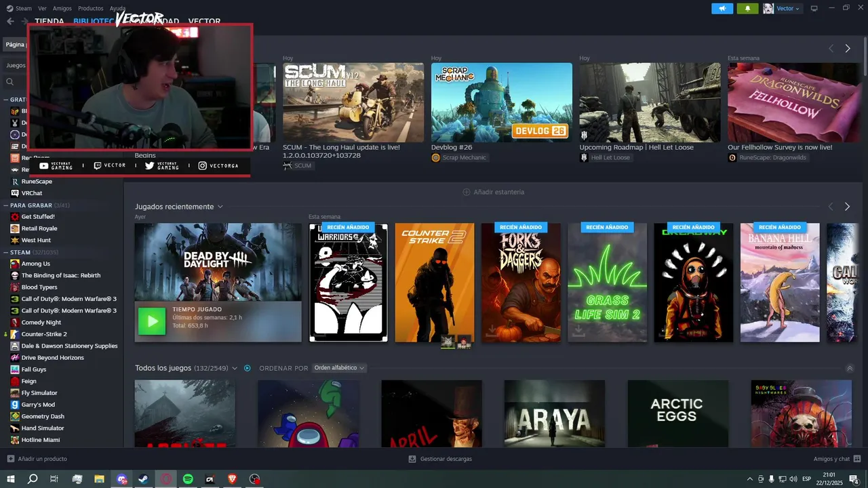Open Spotify from the Windows taskbar
The width and height of the screenshot is (868, 488).
(x=188, y=479)
